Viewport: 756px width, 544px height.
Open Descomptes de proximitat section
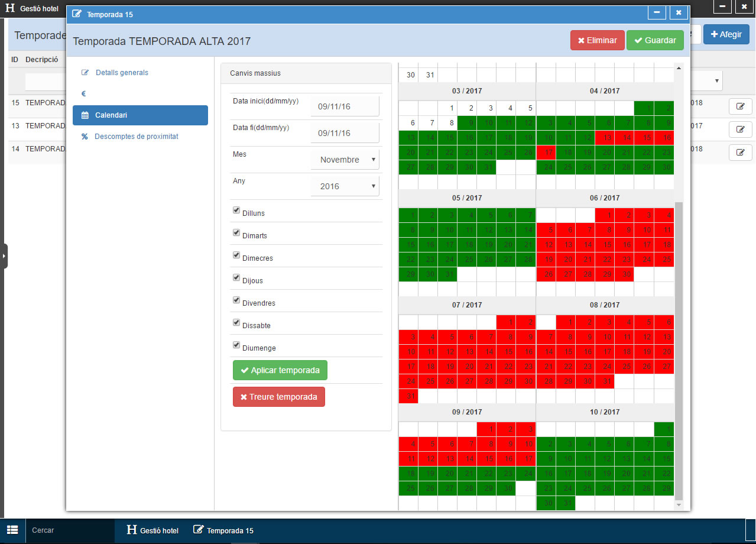coord(136,137)
